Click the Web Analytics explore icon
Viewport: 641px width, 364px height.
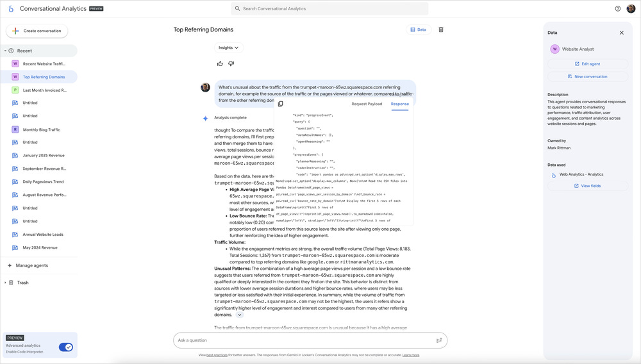(554, 175)
